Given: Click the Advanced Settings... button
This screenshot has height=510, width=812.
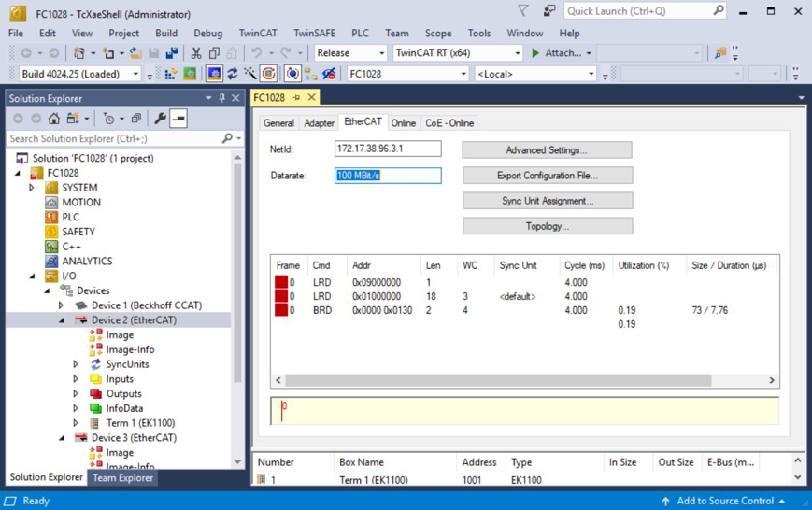Looking at the screenshot, I should tap(547, 150).
